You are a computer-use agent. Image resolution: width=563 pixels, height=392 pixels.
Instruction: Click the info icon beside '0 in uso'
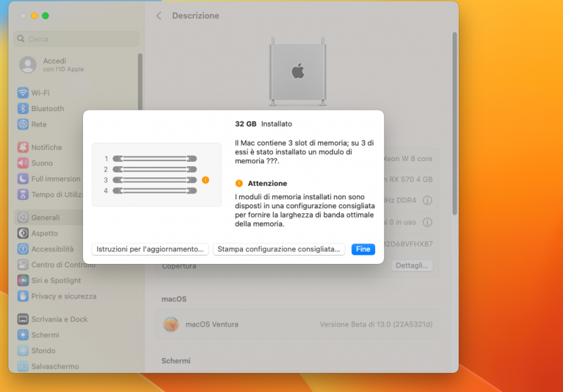pyautogui.click(x=427, y=222)
